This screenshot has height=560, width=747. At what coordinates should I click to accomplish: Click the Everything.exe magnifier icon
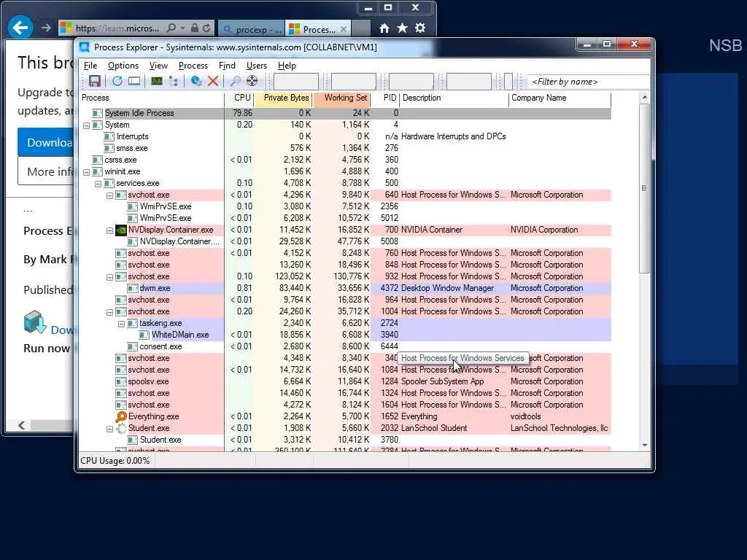click(x=121, y=416)
